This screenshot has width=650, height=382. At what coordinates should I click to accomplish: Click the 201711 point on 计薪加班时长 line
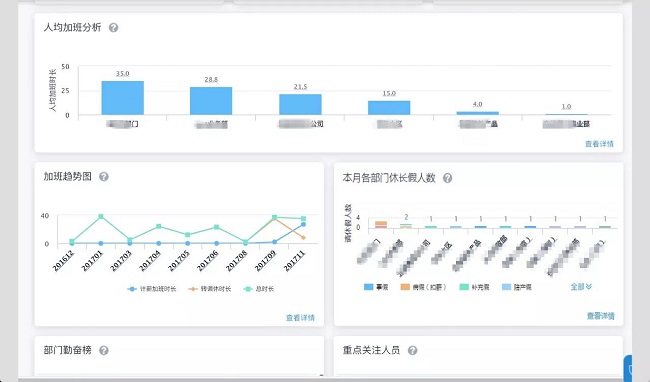click(x=303, y=224)
